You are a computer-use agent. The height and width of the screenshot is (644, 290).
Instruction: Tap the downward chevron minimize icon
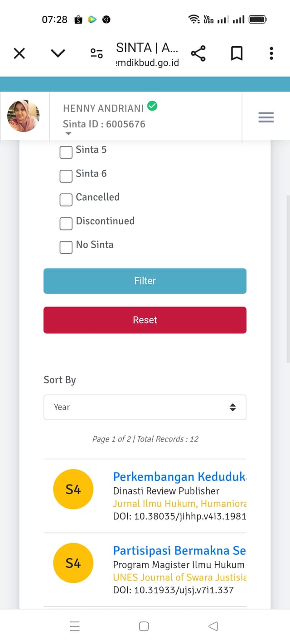[x=58, y=53]
